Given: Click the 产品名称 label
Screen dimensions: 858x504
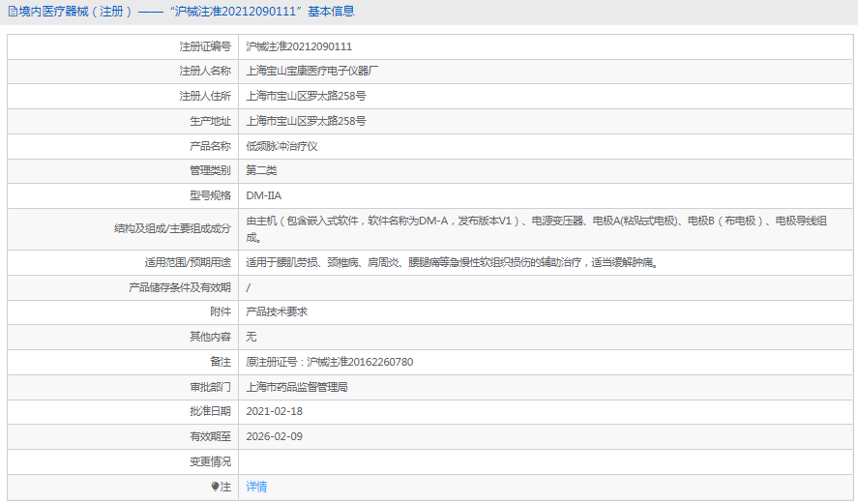Looking at the screenshot, I should (210, 147).
